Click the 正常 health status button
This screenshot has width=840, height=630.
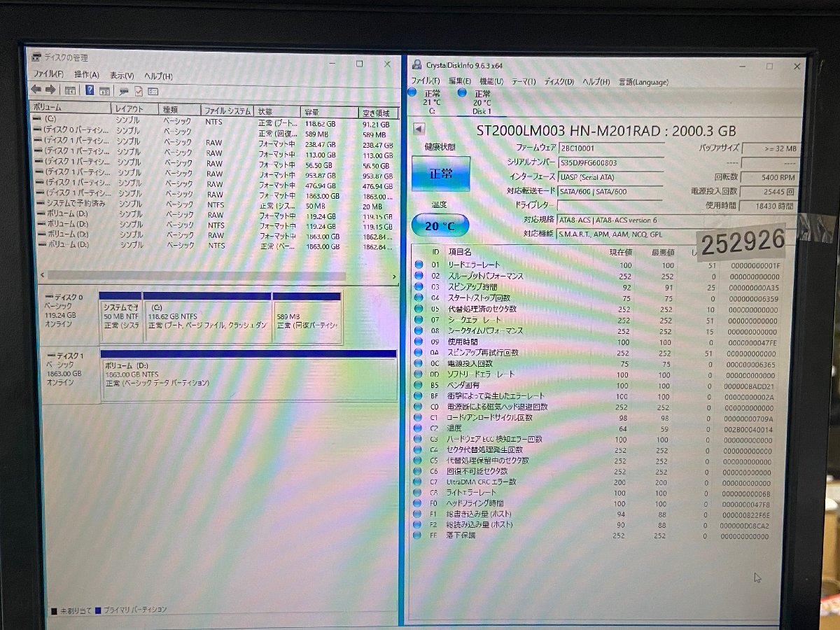(x=440, y=173)
